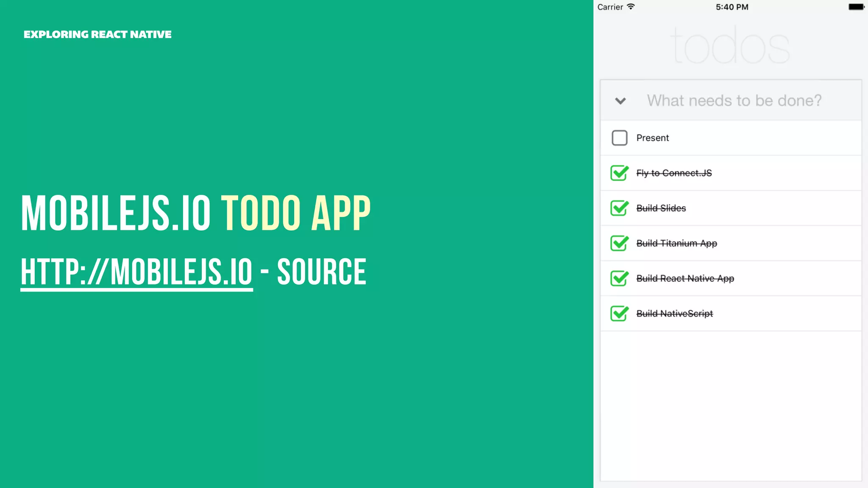Image resolution: width=868 pixels, height=488 pixels.
Task: Tap the 5:40 PM clock
Action: [732, 7]
